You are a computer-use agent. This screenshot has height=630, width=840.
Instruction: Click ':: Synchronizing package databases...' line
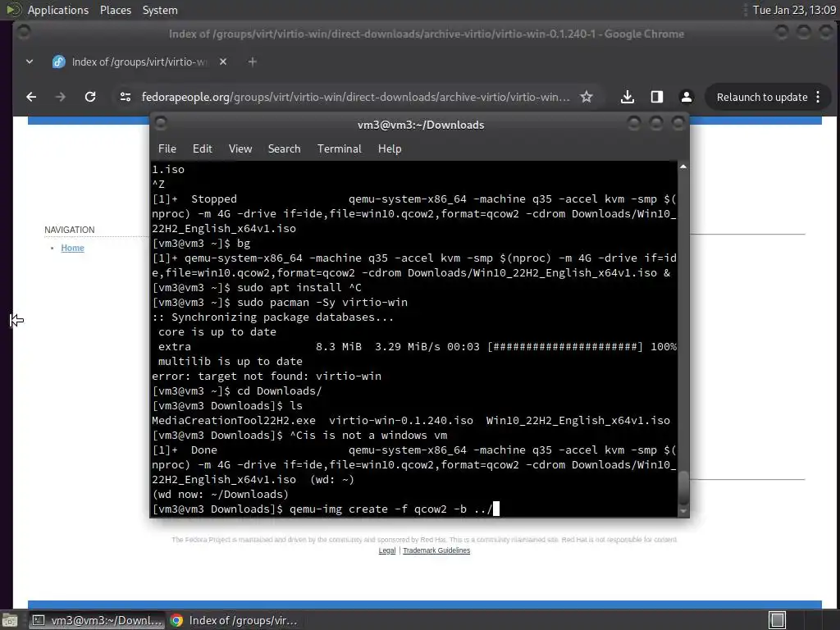coord(272,317)
